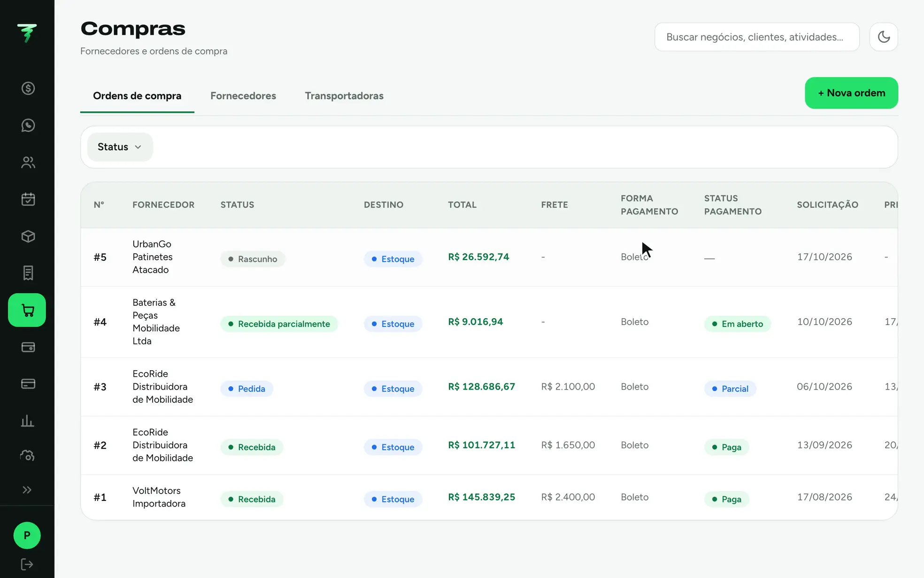
Task: Switch to the Fornecedores tab
Action: click(x=243, y=96)
